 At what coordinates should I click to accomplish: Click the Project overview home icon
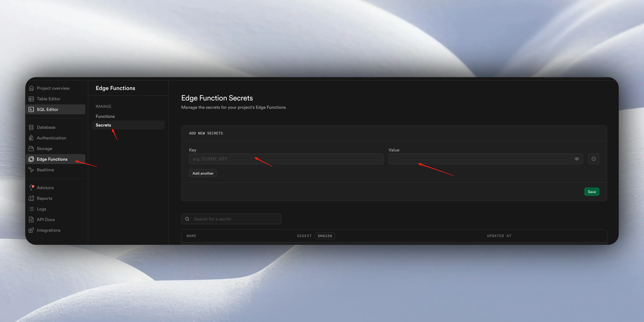31,88
